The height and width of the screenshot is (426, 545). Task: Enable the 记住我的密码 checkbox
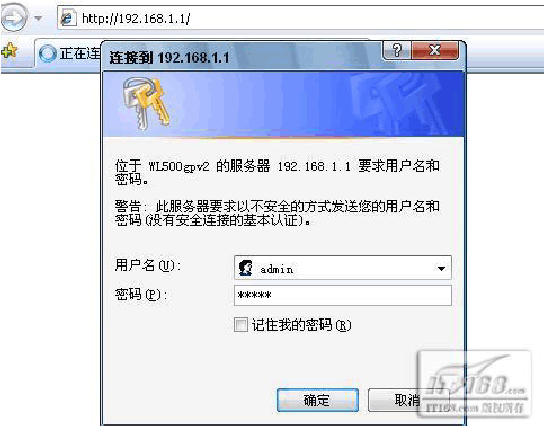(x=241, y=325)
